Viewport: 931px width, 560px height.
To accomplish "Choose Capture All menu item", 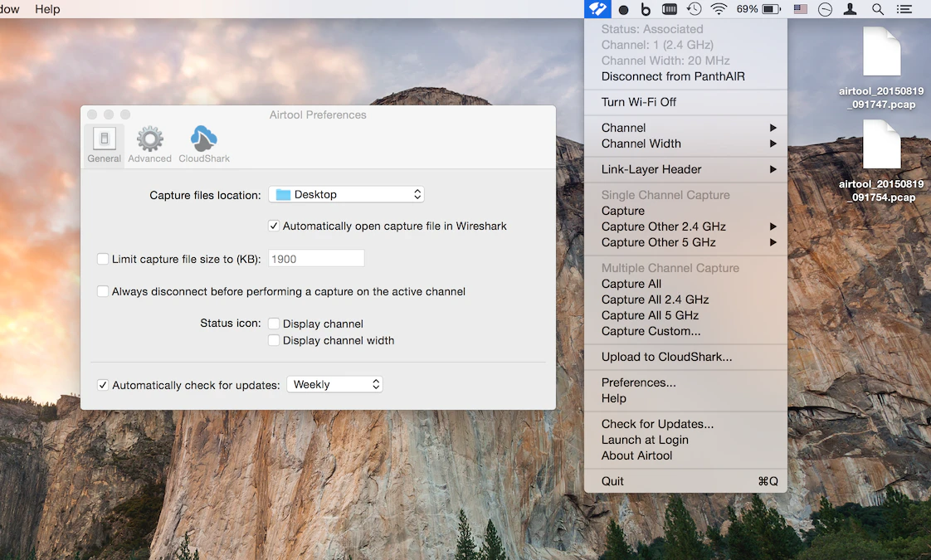I will [x=685, y=284].
